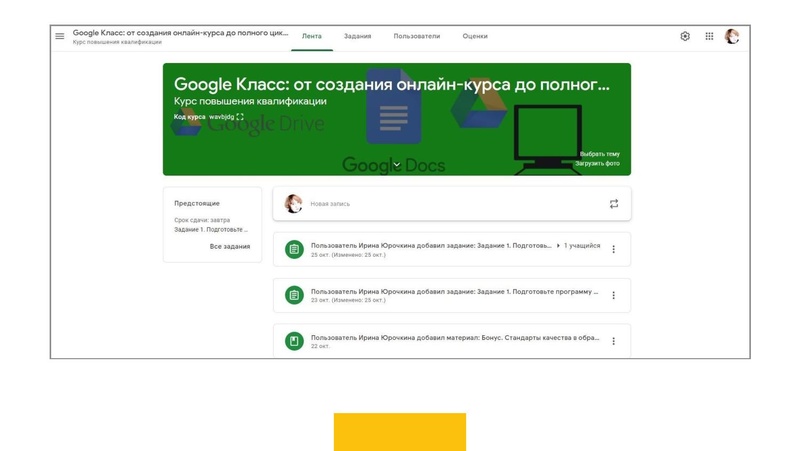Screen dimensions: 800x451
Task: Open options for 22 окт. material post
Action: coord(613,341)
